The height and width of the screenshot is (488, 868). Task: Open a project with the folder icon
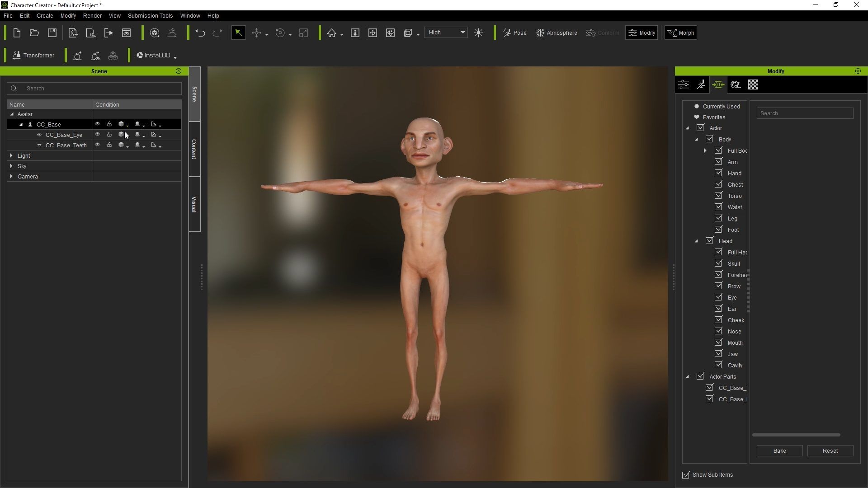click(x=34, y=33)
